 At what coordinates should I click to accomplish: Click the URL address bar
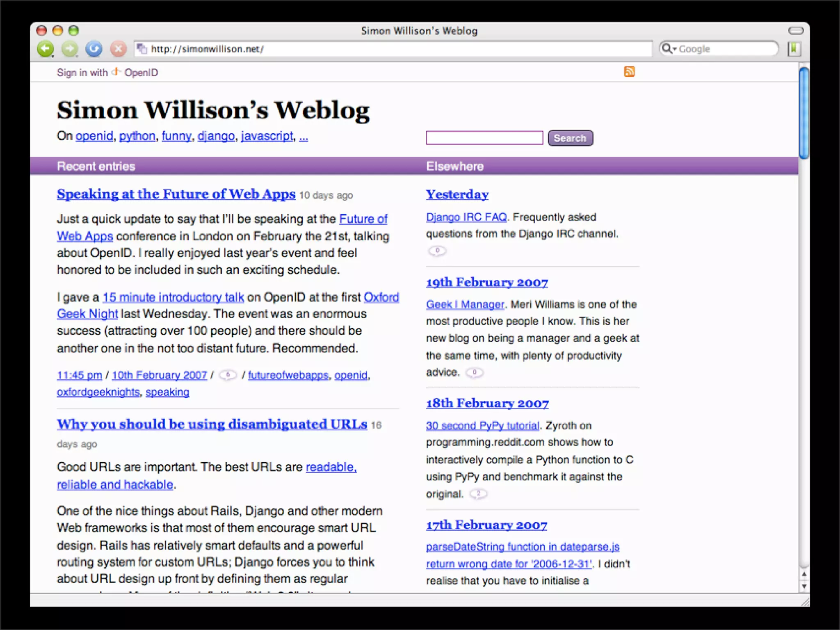[x=394, y=49]
